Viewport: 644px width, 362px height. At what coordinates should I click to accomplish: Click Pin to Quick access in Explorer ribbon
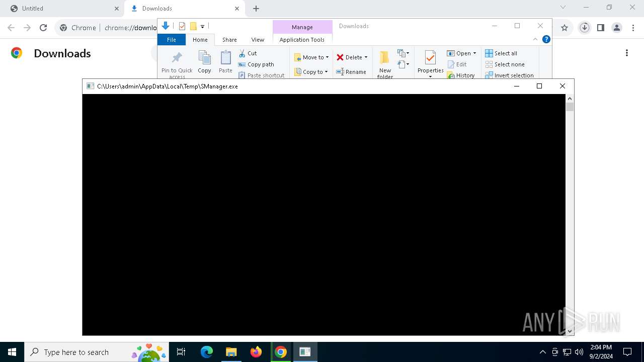click(x=177, y=64)
